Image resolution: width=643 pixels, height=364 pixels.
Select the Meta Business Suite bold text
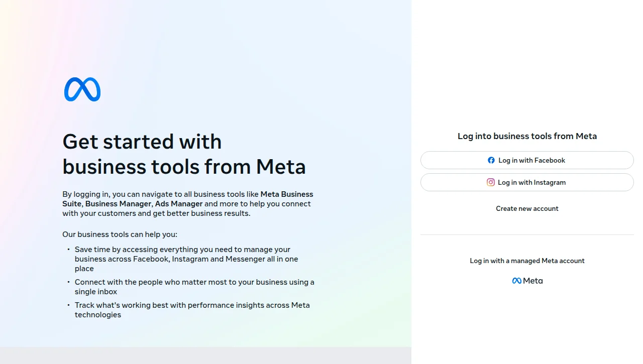pos(286,194)
